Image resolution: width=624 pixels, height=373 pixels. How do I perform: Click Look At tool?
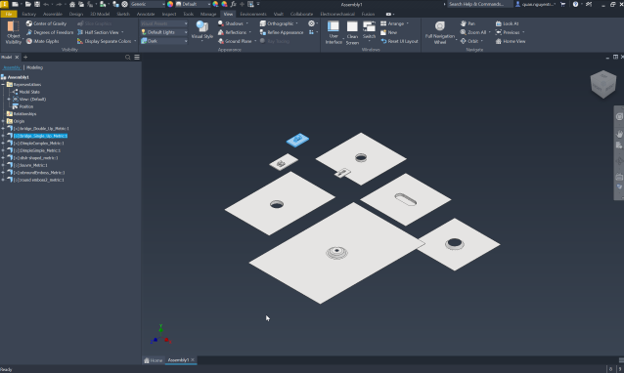click(507, 23)
